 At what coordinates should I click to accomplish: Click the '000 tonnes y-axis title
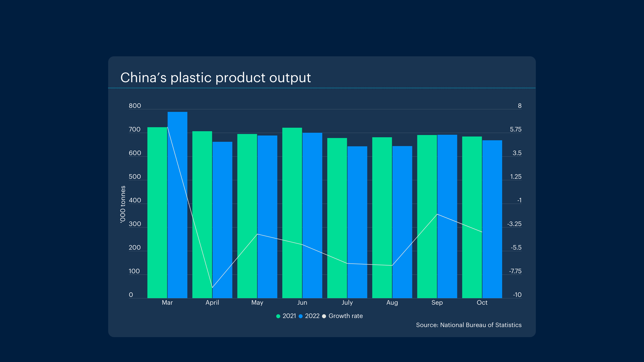pos(123,204)
